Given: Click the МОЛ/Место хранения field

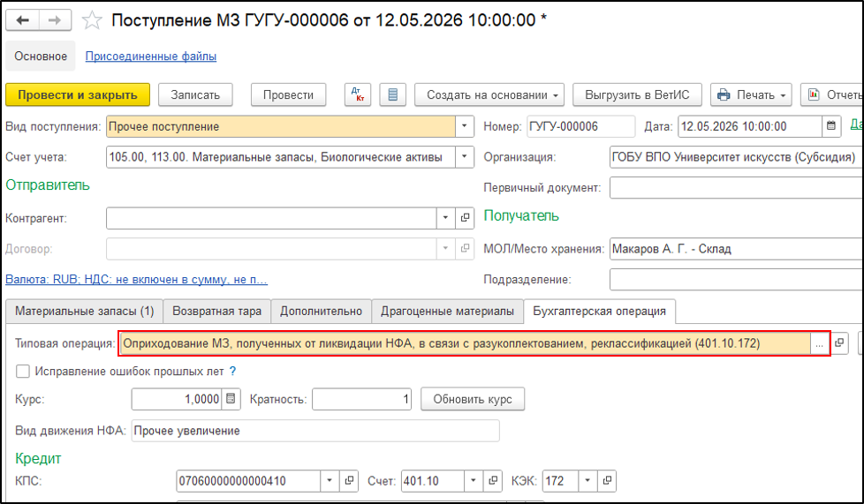Looking at the screenshot, I should [737, 249].
